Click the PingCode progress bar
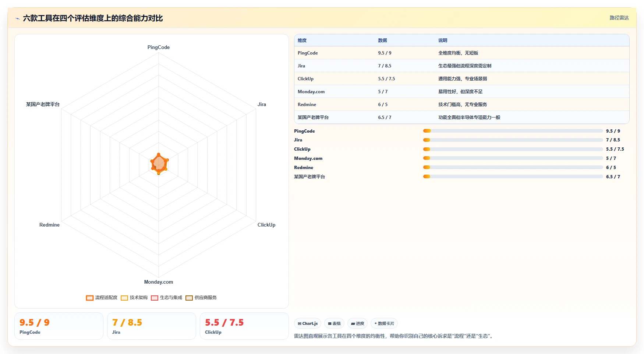644x354 pixels. pyautogui.click(x=513, y=131)
